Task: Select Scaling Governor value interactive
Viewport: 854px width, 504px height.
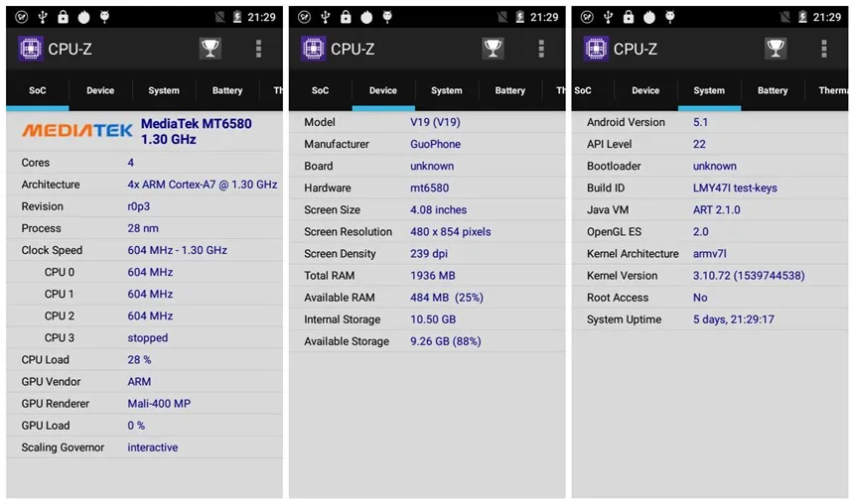Action: 153,447
